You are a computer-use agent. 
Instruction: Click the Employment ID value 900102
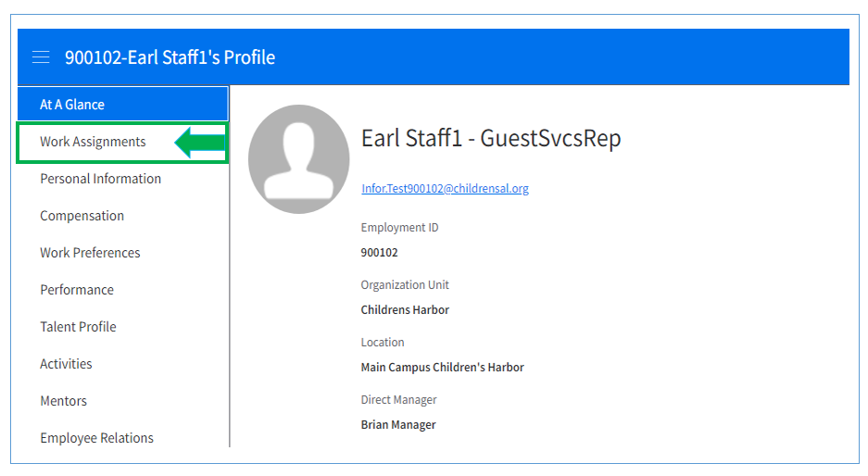(x=379, y=252)
